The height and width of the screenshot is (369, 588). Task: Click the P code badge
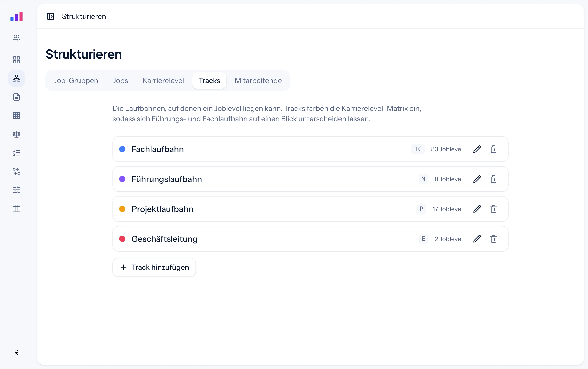(x=421, y=209)
